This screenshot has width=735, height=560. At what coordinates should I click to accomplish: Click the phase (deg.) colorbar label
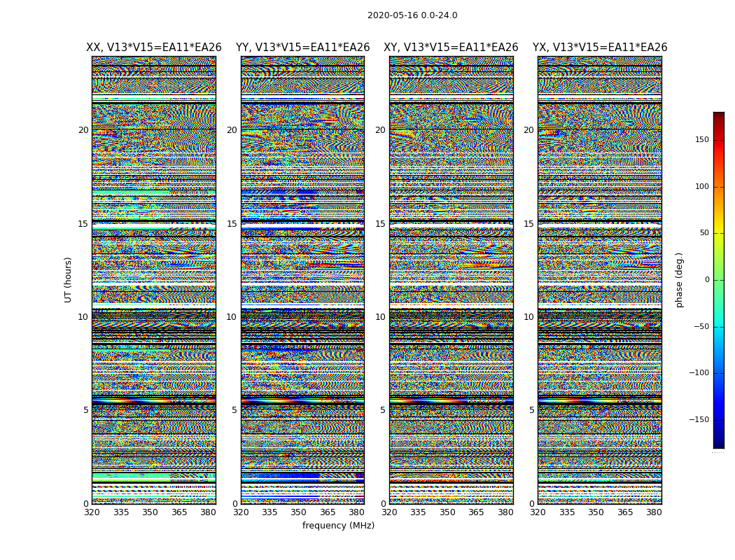(x=679, y=280)
